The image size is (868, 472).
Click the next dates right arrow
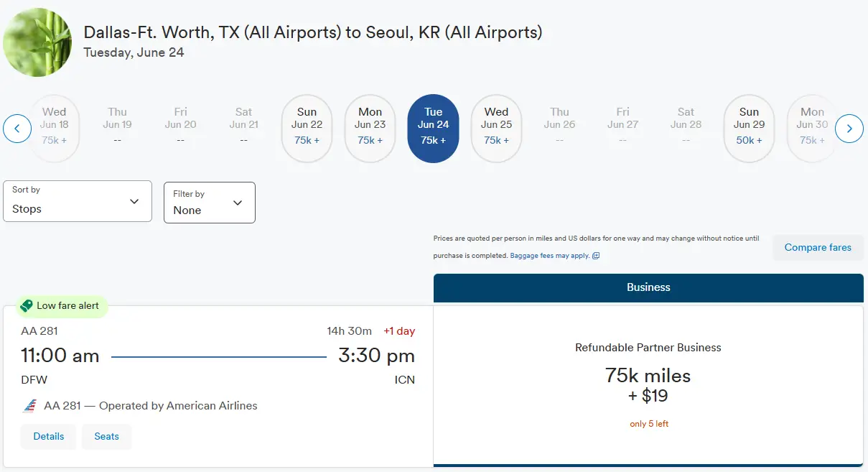849,129
